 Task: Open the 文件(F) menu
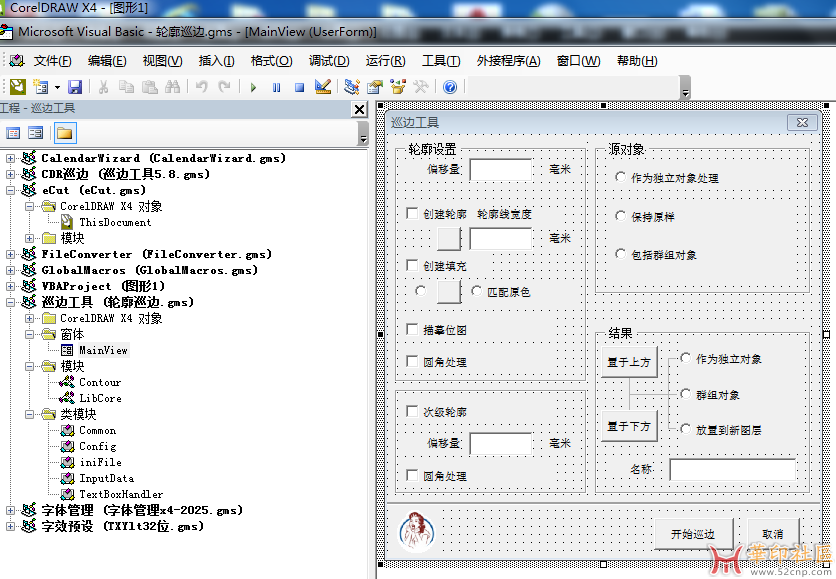click(x=52, y=61)
